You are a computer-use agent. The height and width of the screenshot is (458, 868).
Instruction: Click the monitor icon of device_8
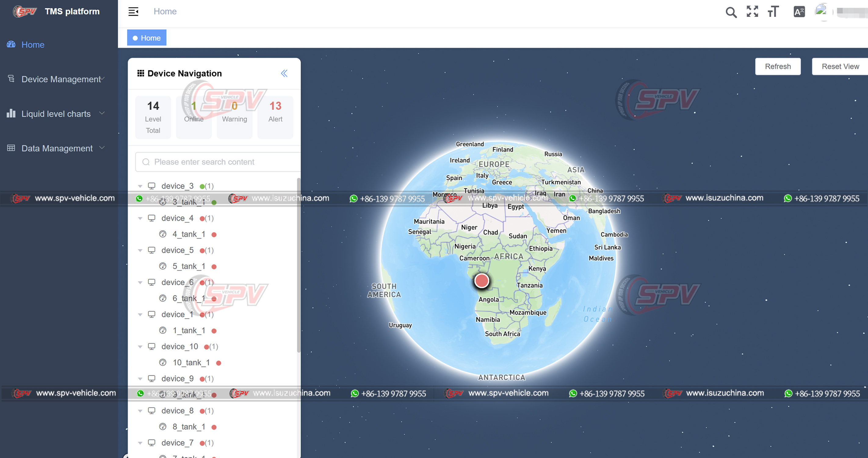[x=152, y=410]
